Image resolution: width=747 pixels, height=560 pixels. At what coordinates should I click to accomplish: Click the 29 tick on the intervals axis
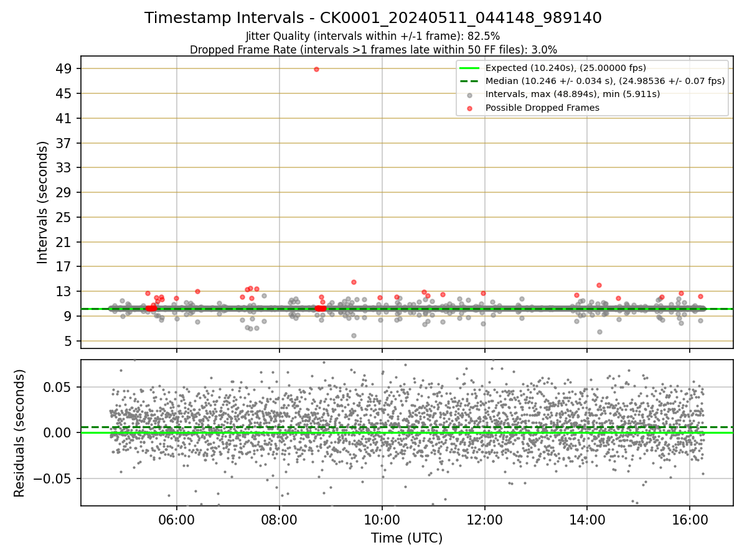point(64,192)
